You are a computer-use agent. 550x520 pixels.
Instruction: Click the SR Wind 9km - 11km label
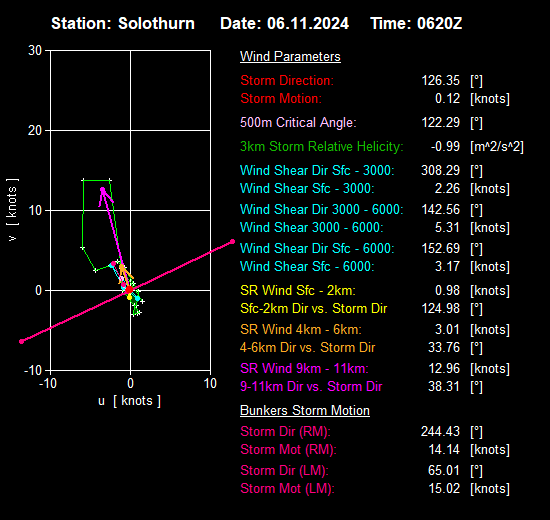[x=304, y=368]
